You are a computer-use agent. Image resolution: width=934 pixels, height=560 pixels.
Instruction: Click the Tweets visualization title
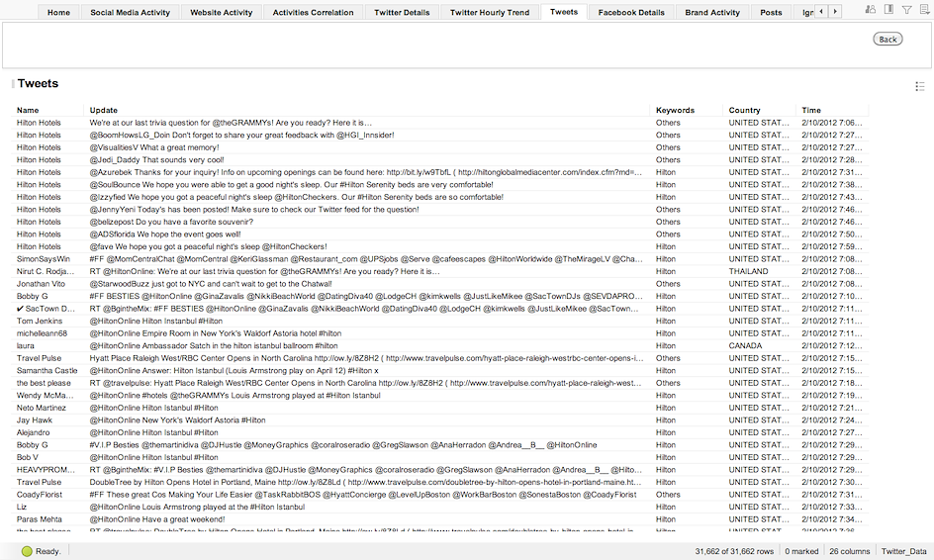point(38,83)
